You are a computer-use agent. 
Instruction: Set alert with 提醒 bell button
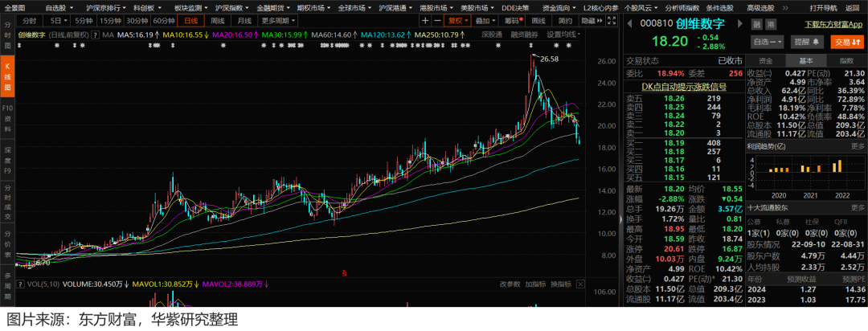pyautogui.click(x=807, y=42)
